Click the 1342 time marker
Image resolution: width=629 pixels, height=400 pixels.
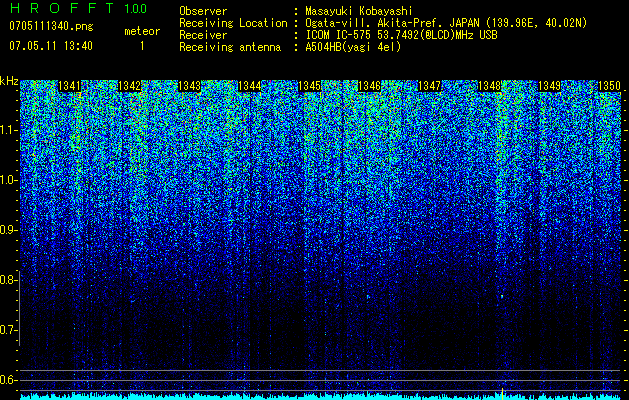130,86
